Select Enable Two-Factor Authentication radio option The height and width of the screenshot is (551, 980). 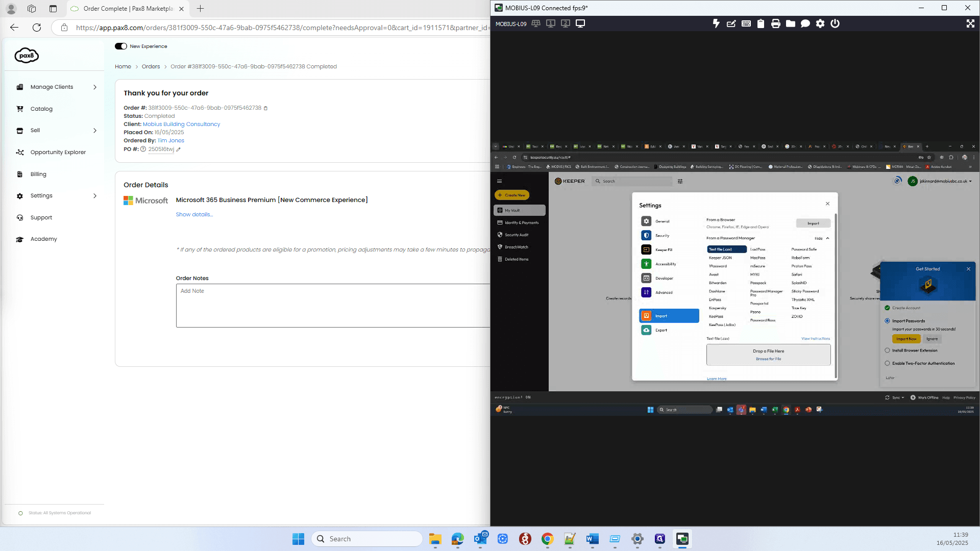coord(887,363)
